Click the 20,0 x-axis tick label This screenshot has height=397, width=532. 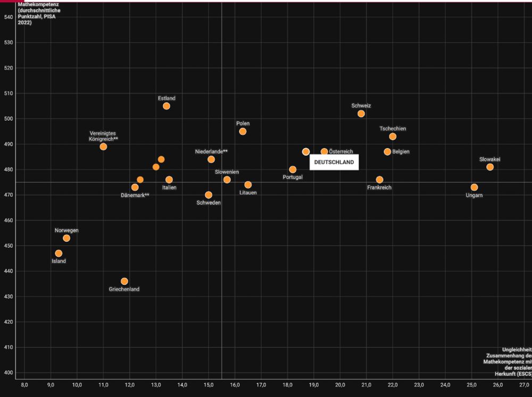tap(340, 385)
